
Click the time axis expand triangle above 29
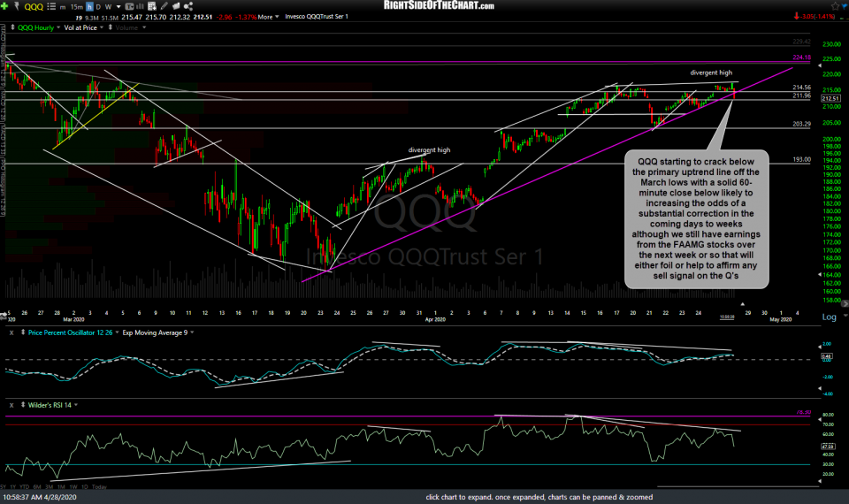[x=742, y=304]
